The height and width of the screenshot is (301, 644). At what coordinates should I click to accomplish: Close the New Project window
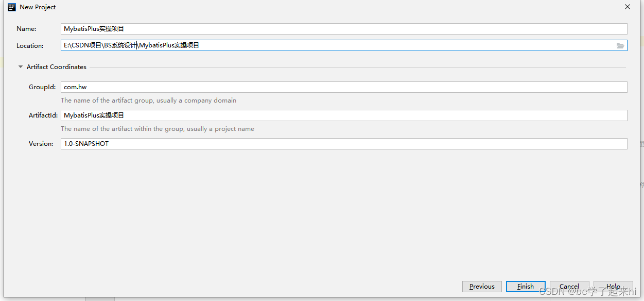(628, 7)
